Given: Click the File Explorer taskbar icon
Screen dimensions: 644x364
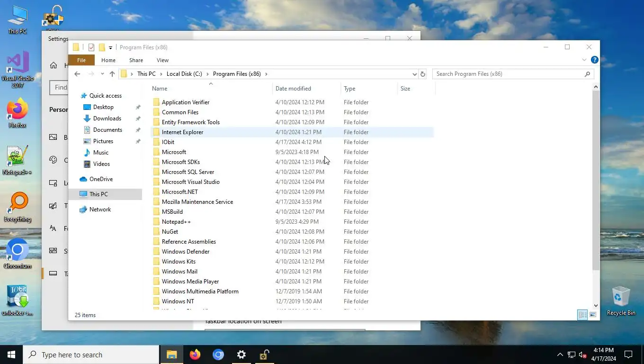Looking at the screenshot, I should click(x=171, y=355).
